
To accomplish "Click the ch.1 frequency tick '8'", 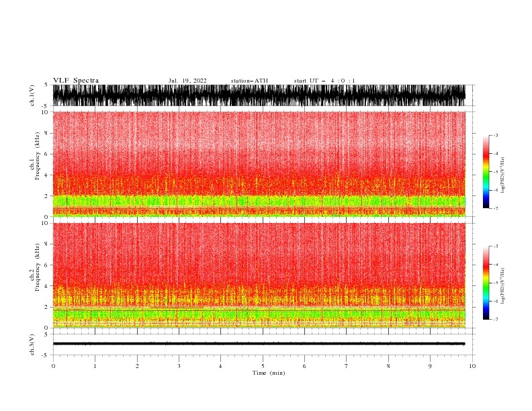I will pos(46,133).
